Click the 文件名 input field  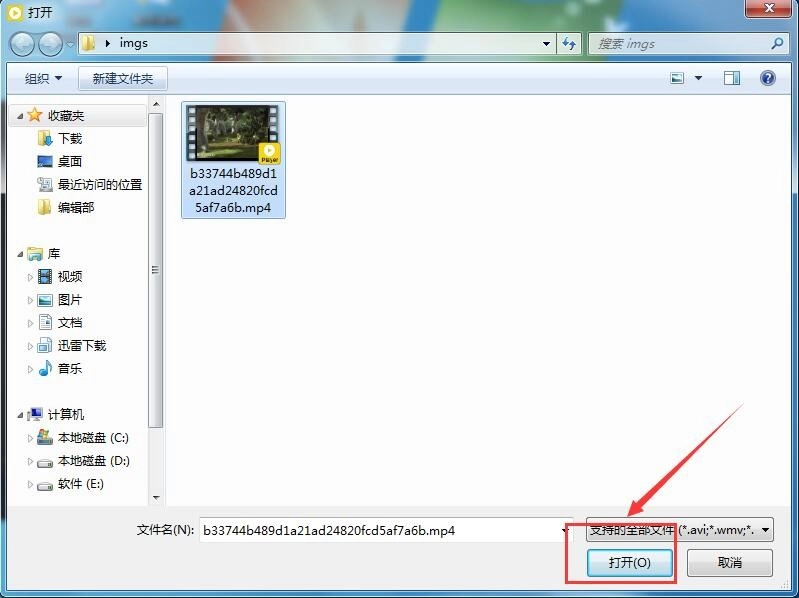(380, 530)
